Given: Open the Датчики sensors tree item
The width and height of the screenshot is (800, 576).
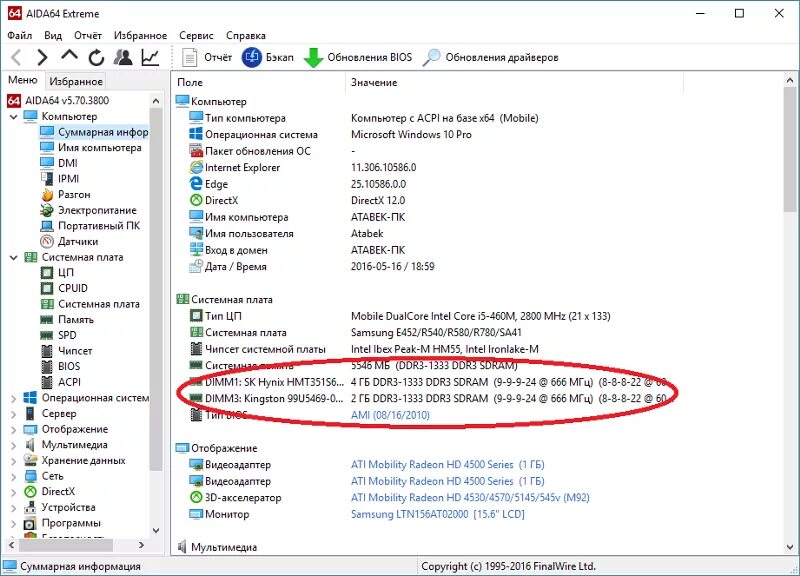Looking at the screenshot, I should coord(69,241).
